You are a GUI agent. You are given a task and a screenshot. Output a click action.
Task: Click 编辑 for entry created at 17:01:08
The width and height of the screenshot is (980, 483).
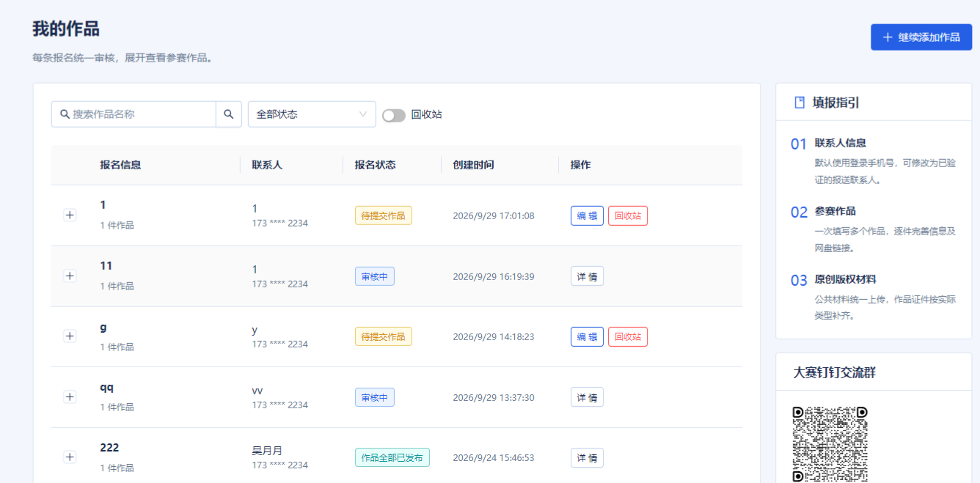(587, 215)
